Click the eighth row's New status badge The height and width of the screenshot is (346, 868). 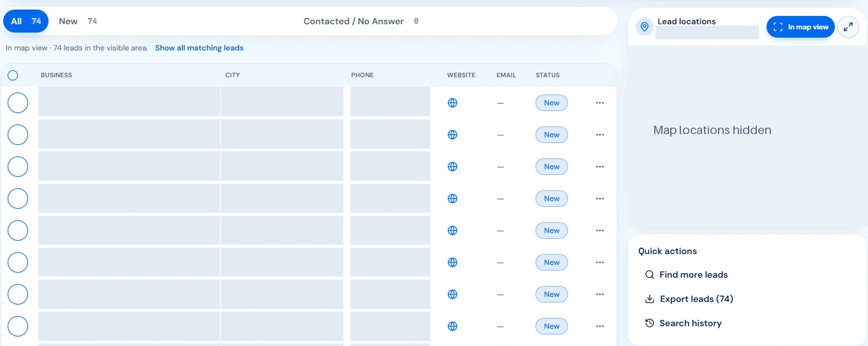[x=551, y=326]
